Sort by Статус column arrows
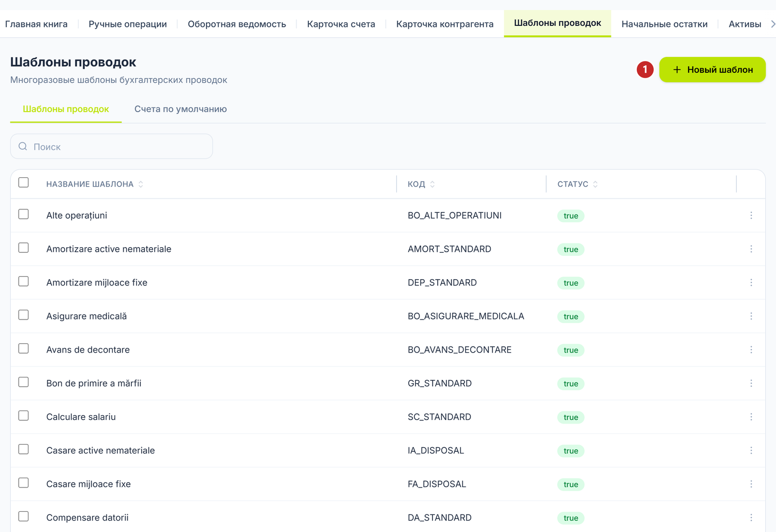Viewport: 776px width, 532px height. pos(595,184)
